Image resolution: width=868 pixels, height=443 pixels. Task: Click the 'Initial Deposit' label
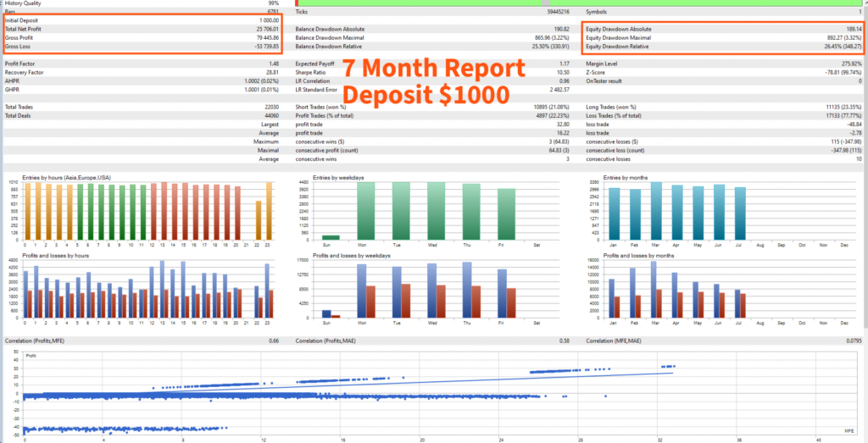coord(21,20)
